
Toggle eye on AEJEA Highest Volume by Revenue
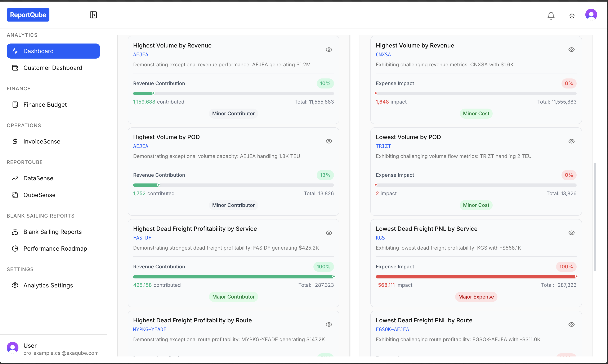coord(329,50)
